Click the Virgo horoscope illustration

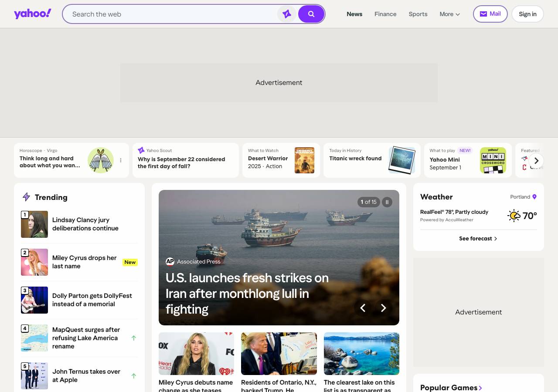pyautogui.click(x=101, y=160)
